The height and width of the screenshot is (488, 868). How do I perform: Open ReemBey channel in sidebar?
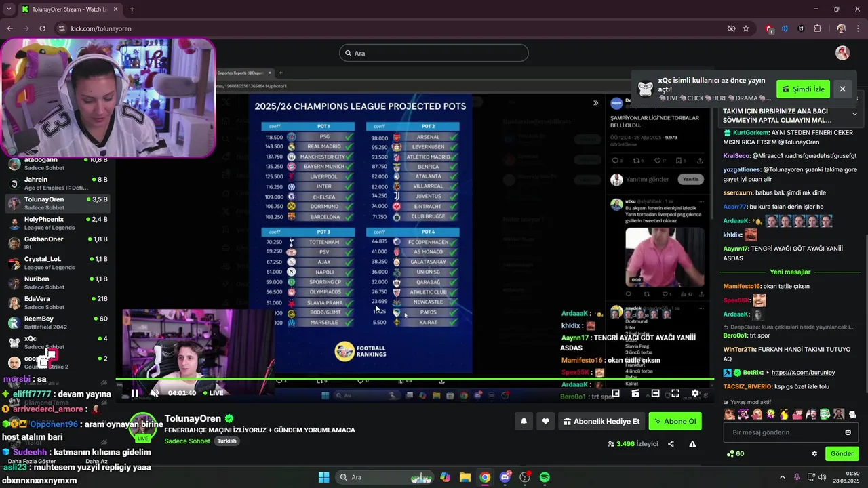click(57, 323)
